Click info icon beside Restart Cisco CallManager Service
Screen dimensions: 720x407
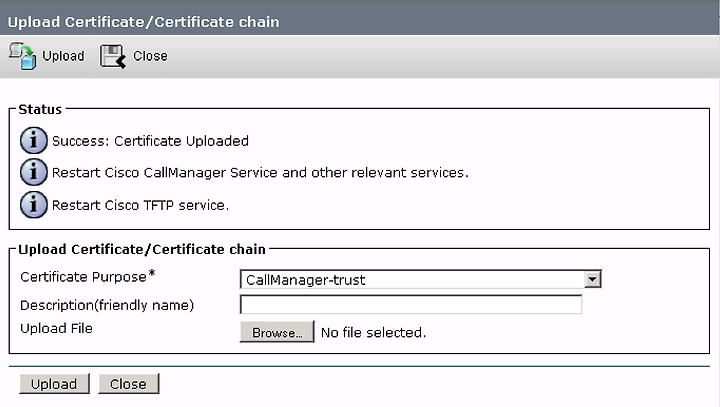pyautogui.click(x=34, y=172)
